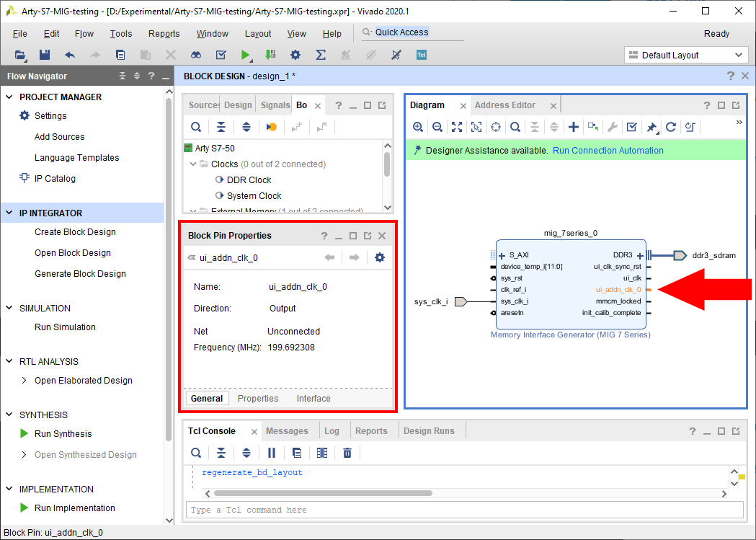Viewport: 756px width, 540px height.
Task: Generate bitstream icon in main toolbar
Action: coord(270,55)
